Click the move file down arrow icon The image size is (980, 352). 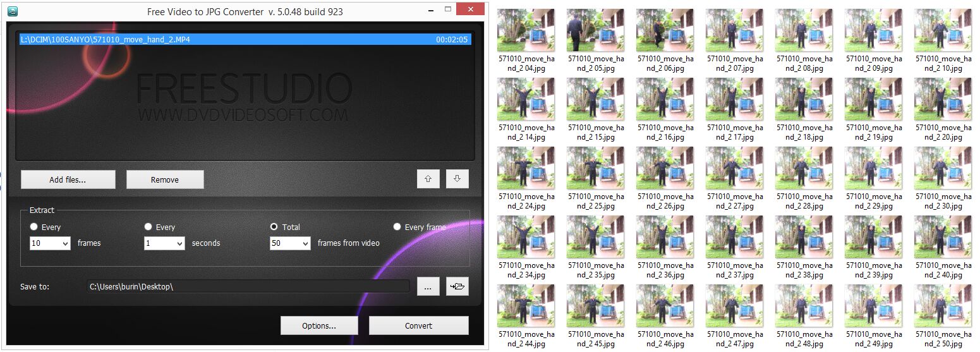(457, 179)
